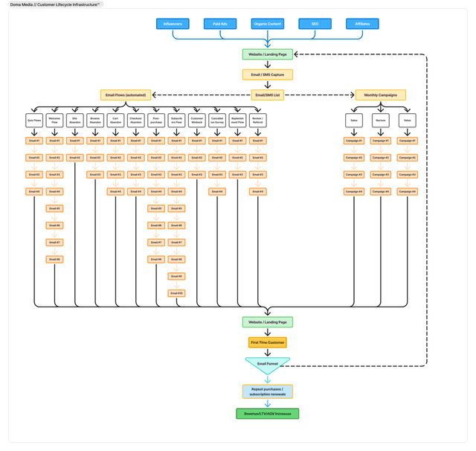Click the Cart Abandon box
This screenshot has height=451, width=476.
[116, 121]
